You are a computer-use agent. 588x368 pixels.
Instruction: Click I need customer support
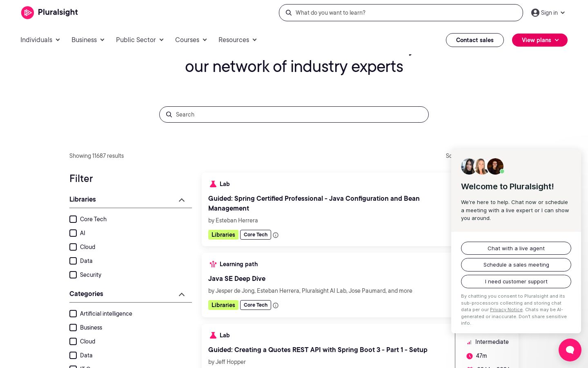click(516, 282)
